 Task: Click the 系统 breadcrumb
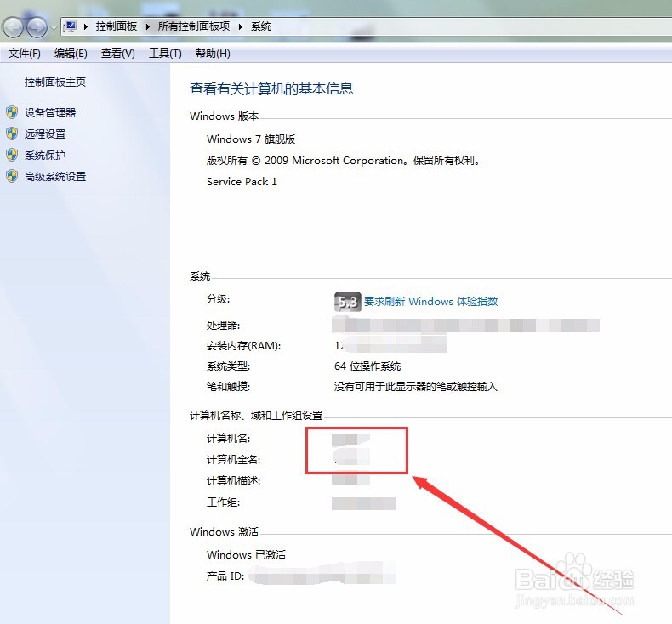tap(261, 26)
